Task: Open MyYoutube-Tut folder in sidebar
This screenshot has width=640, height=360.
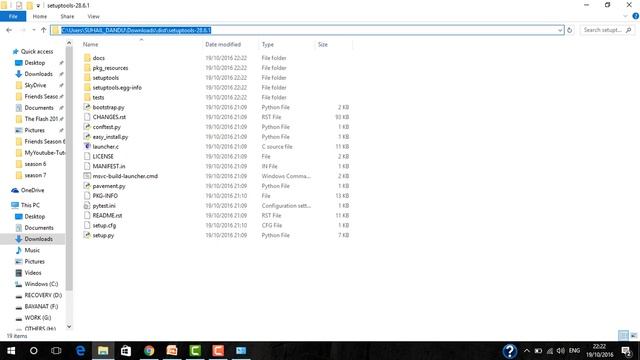Action: click(44, 153)
